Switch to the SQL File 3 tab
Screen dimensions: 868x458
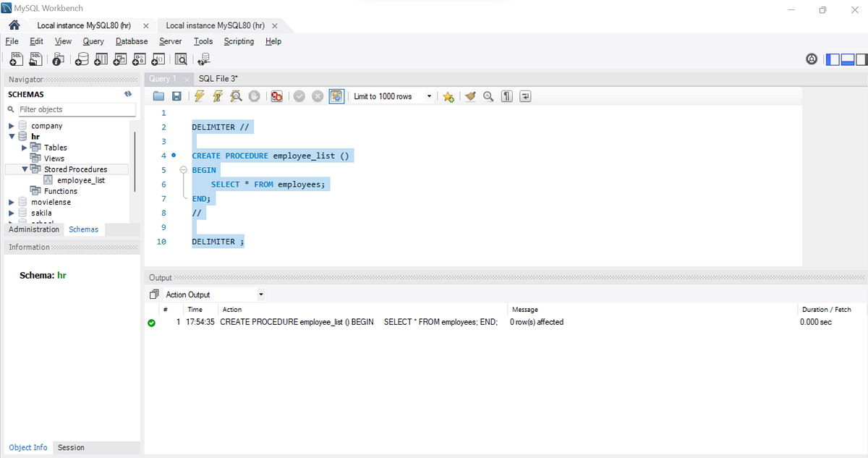pos(218,78)
